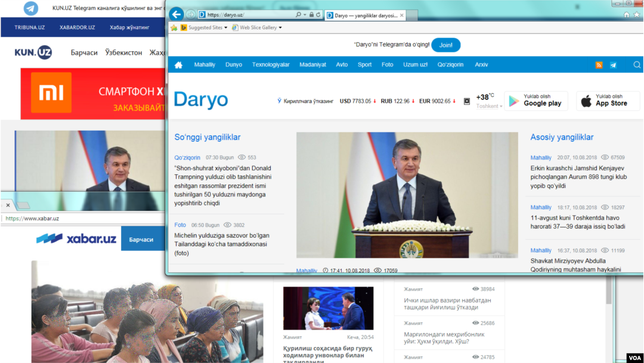
Task: Open the Google play download badge
Action: [x=536, y=101]
